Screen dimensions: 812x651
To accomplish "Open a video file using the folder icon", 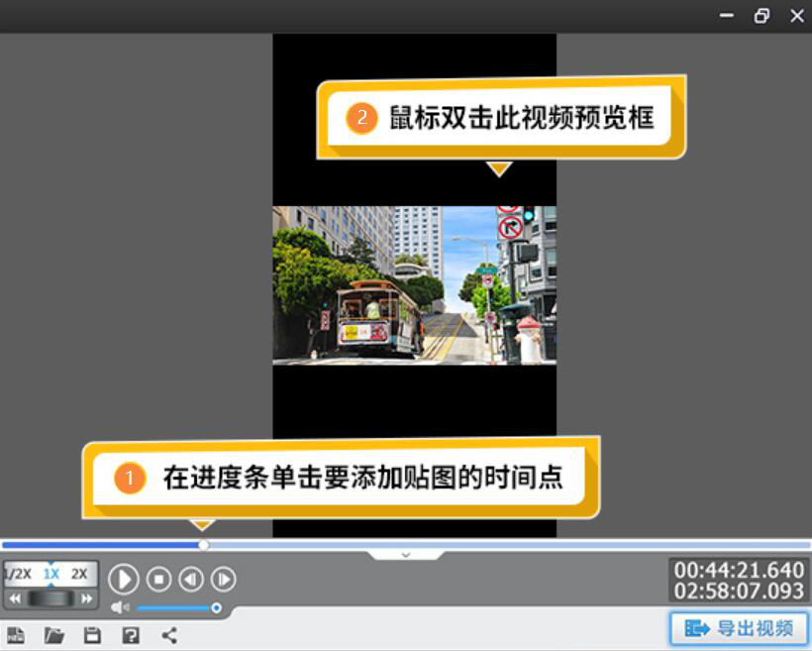I will (54, 636).
